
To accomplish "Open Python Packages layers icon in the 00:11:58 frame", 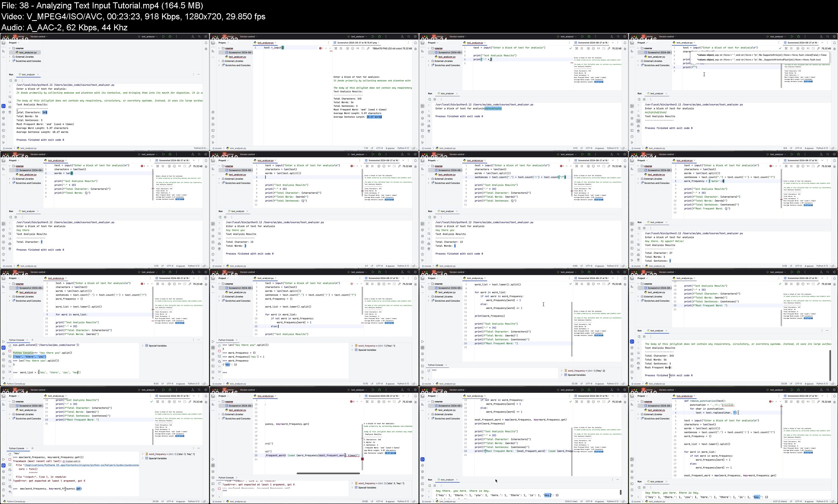I will pyautogui.click(x=213, y=354).
